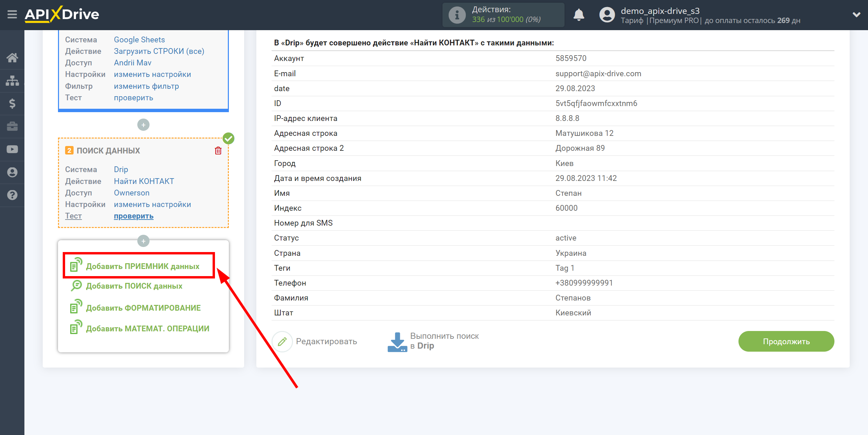Click Выполнить поиск в Drip button
Viewport: 868px width, 435px height.
[433, 341]
